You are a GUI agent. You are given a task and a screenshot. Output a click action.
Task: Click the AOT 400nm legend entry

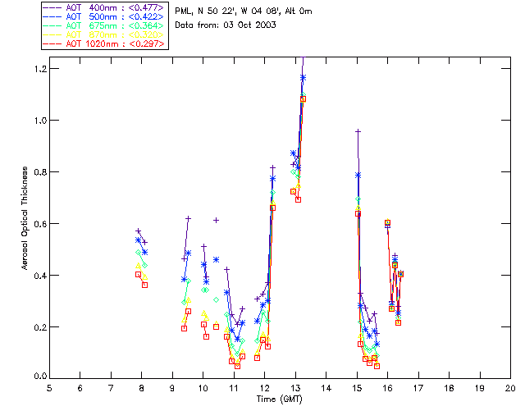(x=104, y=7)
